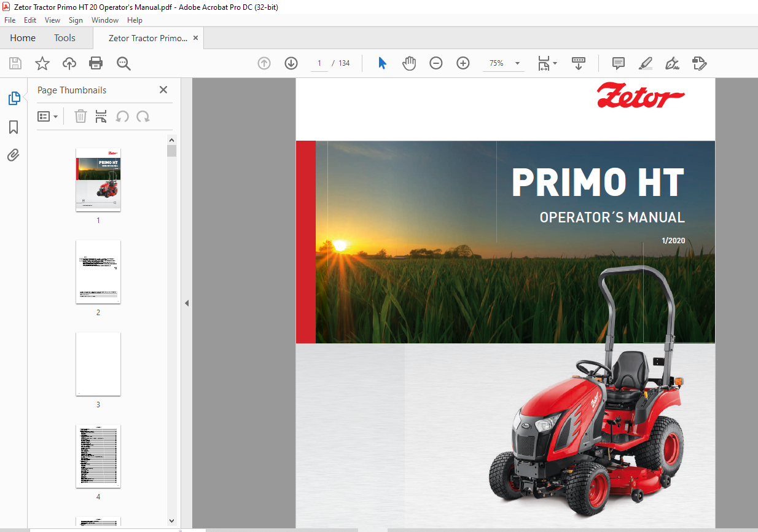Close the Page Thumbnails panel
Viewport: 758px width, 532px height.
click(163, 90)
